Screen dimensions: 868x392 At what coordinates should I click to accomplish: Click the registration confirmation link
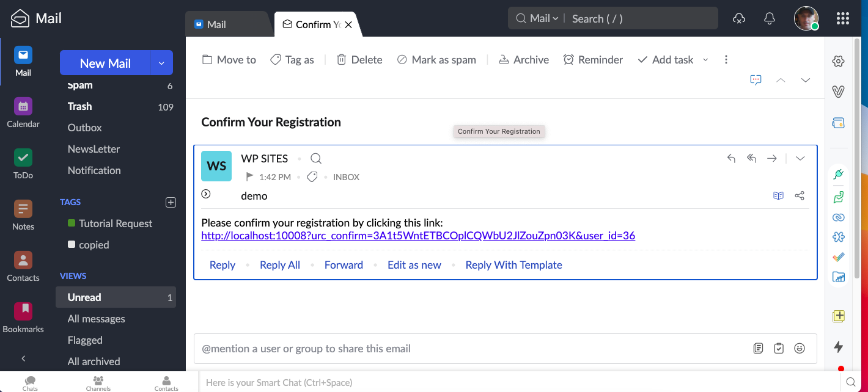coord(418,236)
